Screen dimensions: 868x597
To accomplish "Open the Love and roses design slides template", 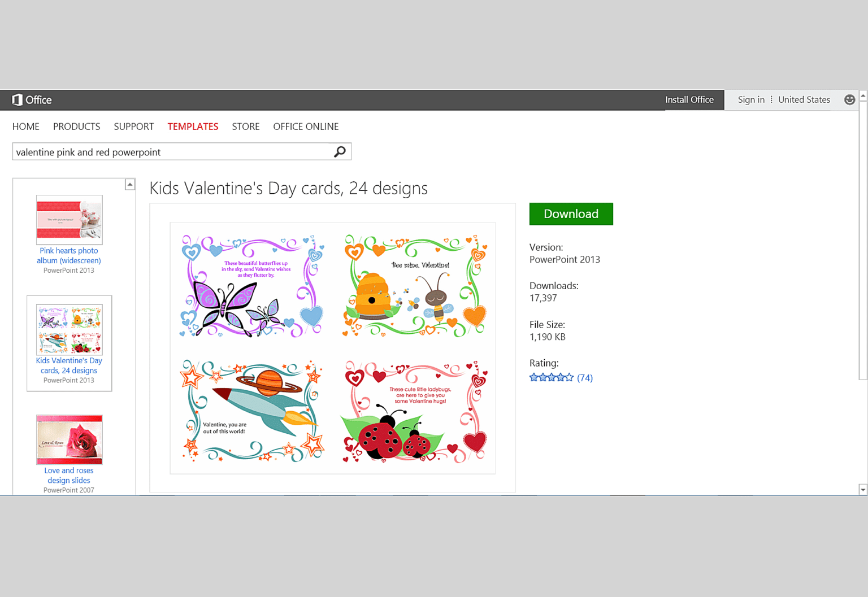I will [68, 439].
